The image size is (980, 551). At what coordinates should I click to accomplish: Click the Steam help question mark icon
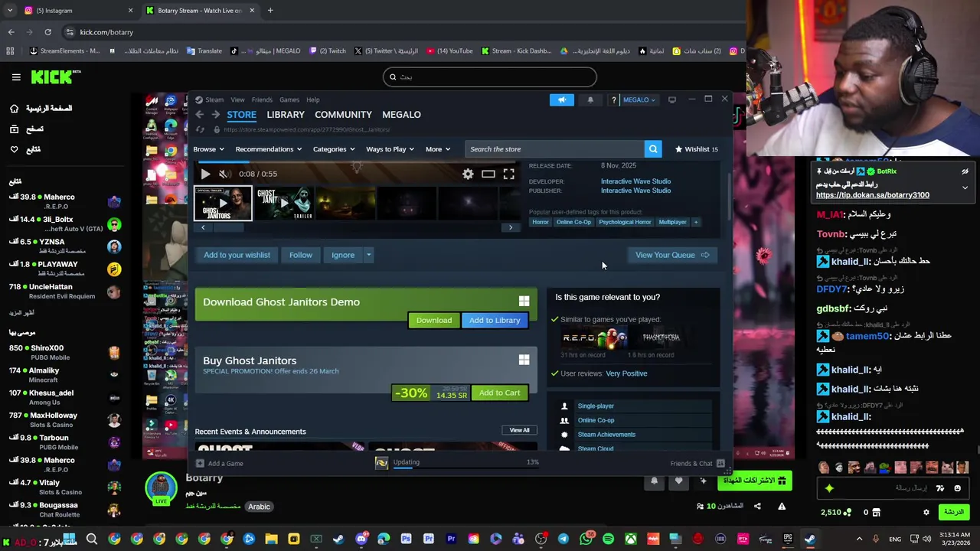point(613,99)
